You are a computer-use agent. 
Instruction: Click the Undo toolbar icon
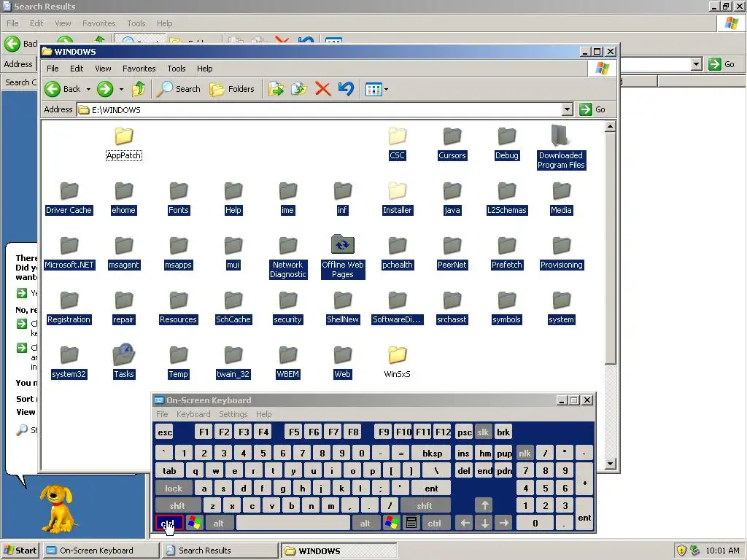[347, 89]
